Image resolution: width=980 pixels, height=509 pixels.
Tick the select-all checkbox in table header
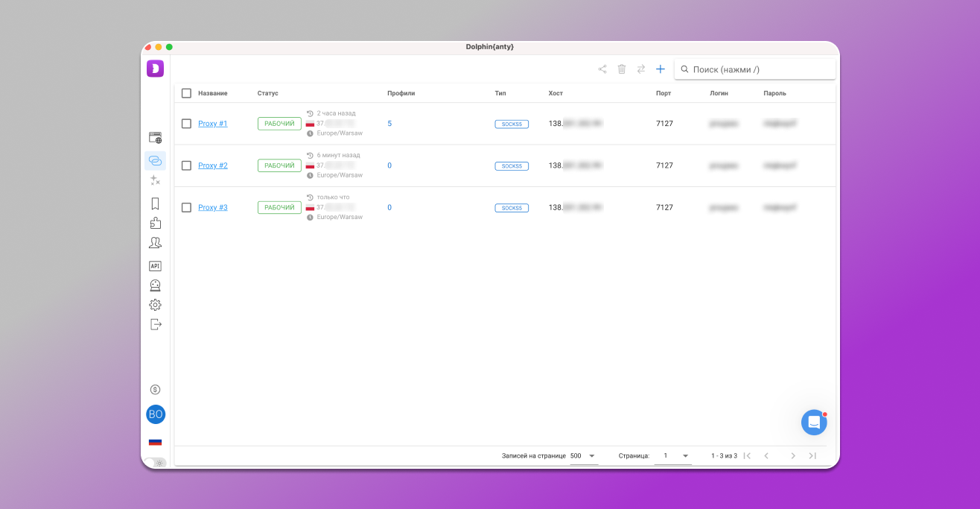186,93
